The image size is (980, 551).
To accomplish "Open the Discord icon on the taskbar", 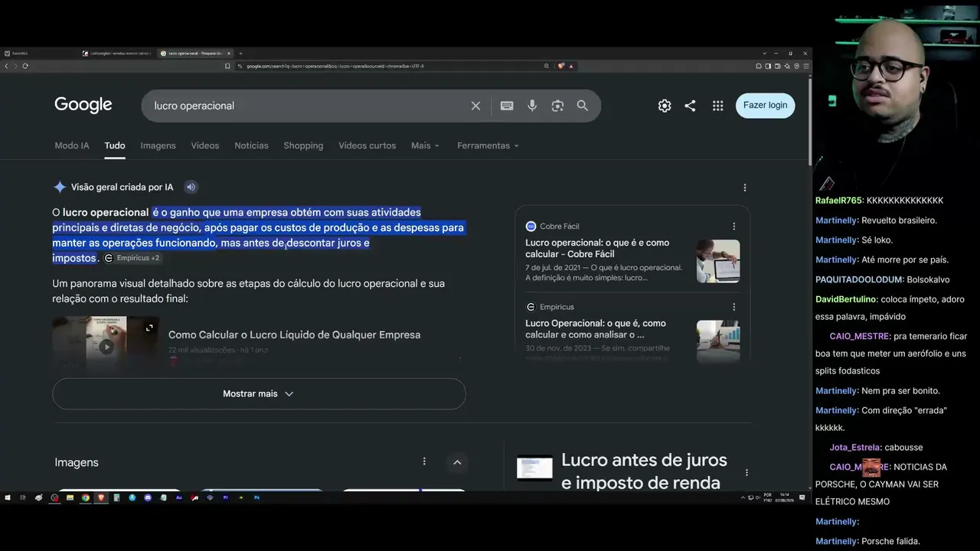I will (x=148, y=497).
